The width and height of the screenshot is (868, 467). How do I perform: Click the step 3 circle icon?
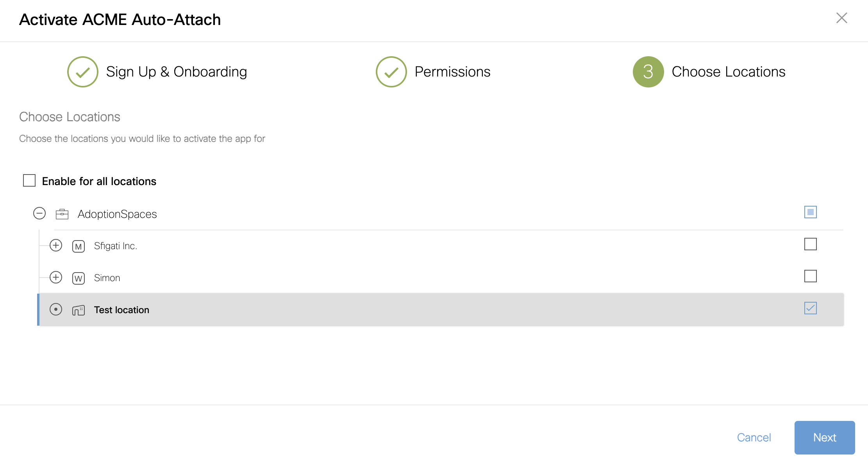click(x=648, y=72)
